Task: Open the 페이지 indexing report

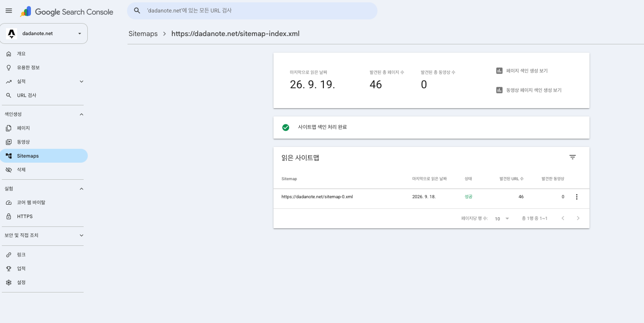Action: point(44,128)
